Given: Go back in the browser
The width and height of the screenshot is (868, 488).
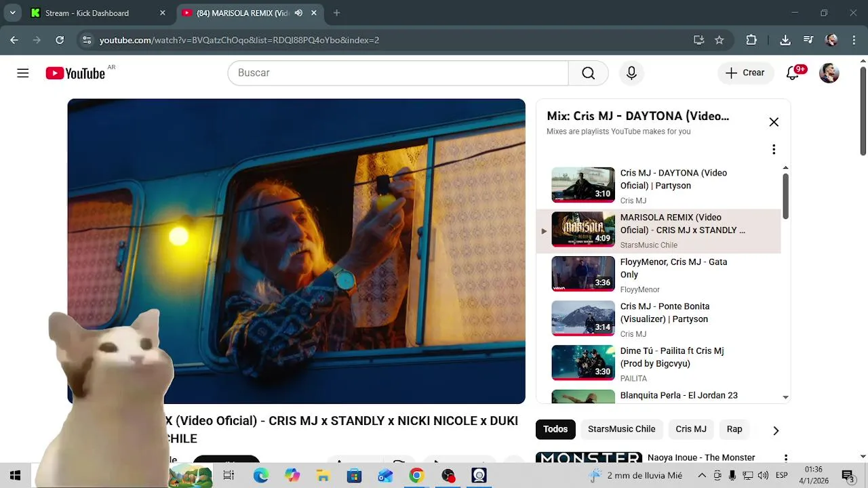Looking at the screenshot, I should (14, 40).
